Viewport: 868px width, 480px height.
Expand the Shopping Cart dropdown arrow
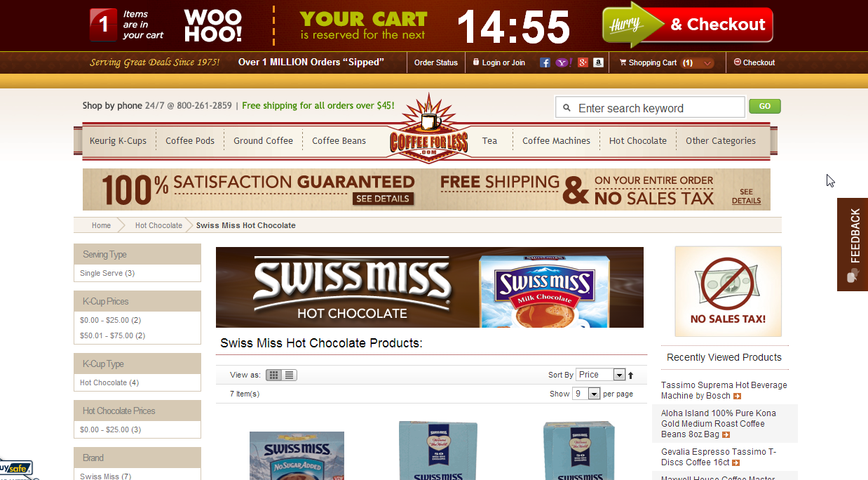707,62
